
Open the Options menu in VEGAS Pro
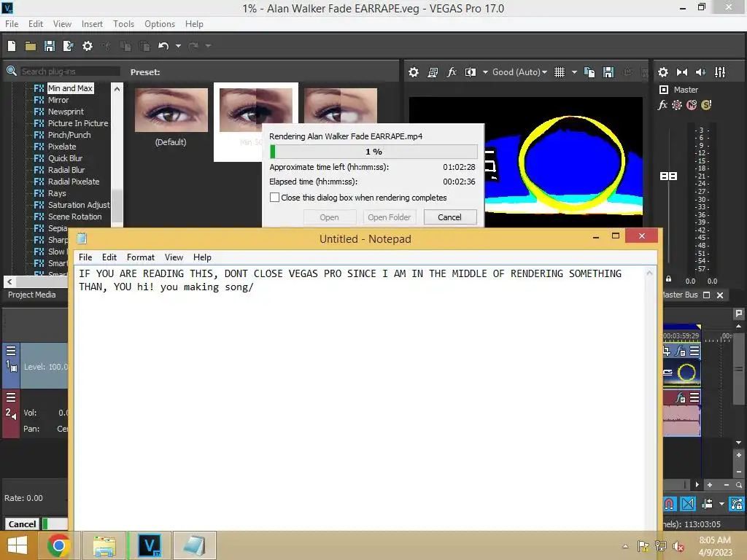pos(160,24)
